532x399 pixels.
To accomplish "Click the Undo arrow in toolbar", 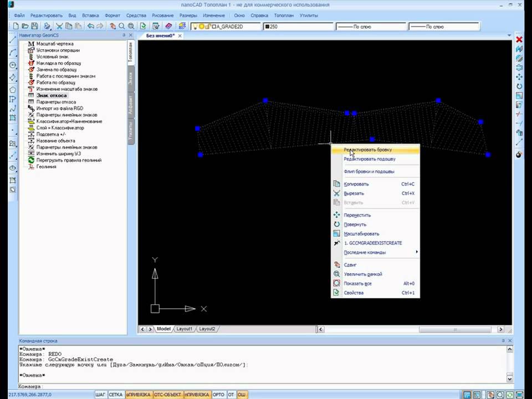I will pos(90,26).
